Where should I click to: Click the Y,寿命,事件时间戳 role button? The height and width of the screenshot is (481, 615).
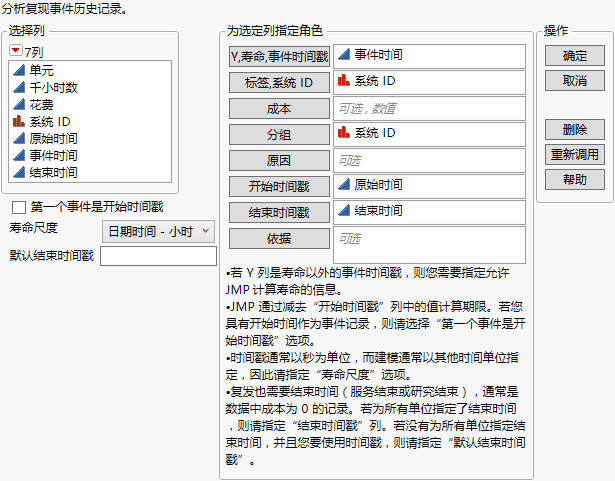[x=279, y=57]
